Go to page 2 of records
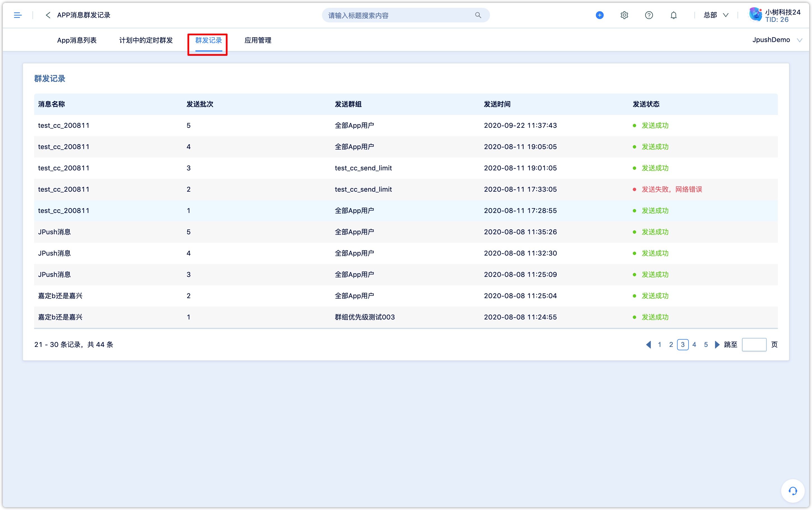 coord(671,344)
